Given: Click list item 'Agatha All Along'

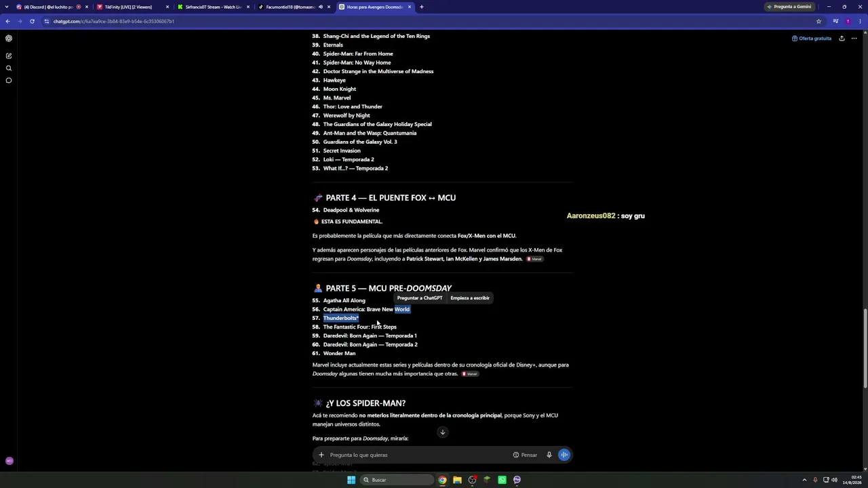Looking at the screenshot, I should pyautogui.click(x=344, y=300).
